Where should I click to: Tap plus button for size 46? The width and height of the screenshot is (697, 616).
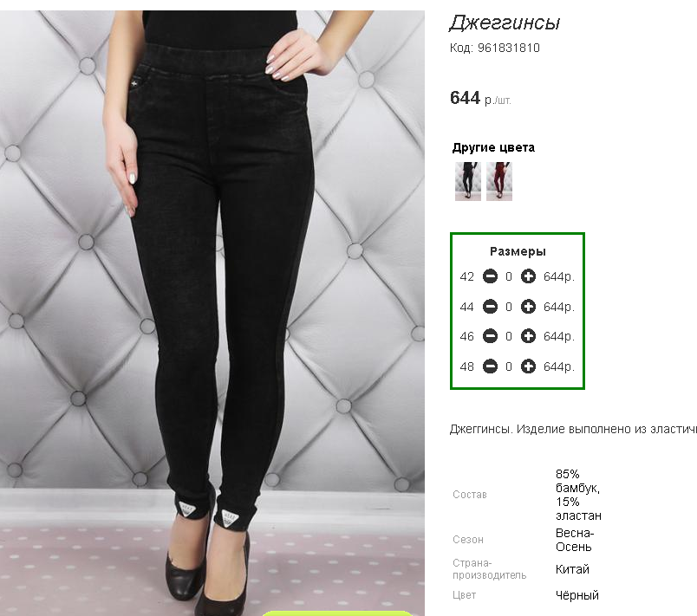528,336
